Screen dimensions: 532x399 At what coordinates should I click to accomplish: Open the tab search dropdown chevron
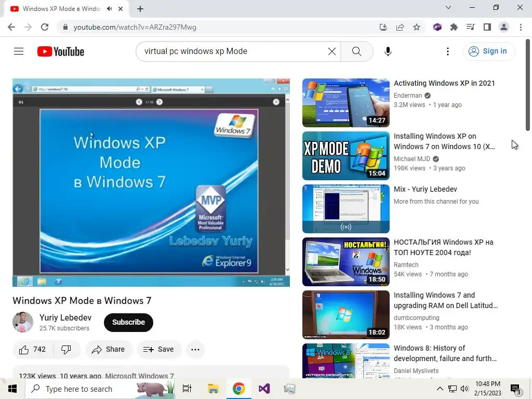point(448,7)
